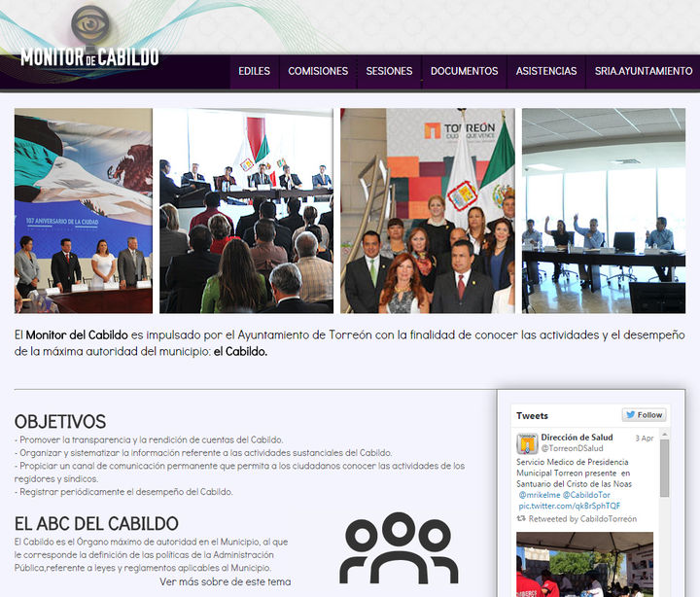Image resolution: width=700 pixels, height=597 pixels.
Task: Go to the SESIONES section
Action: click(x=389, y=71)
